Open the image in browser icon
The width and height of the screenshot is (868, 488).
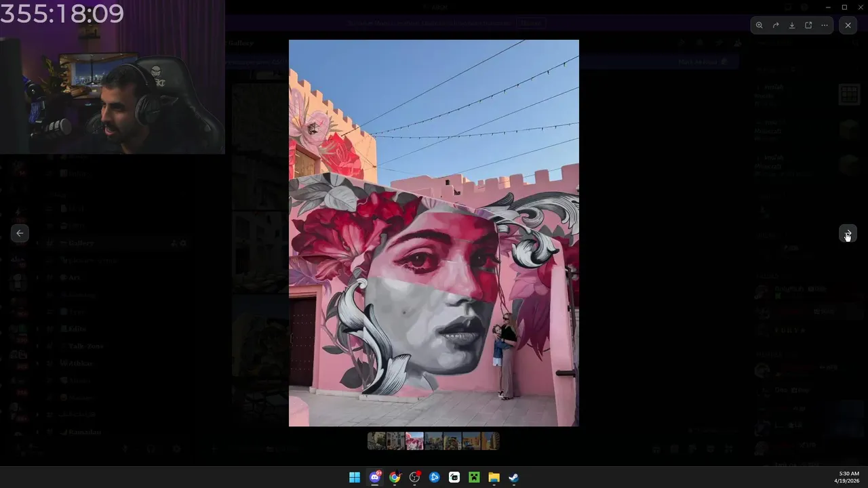tap(808, 25)
